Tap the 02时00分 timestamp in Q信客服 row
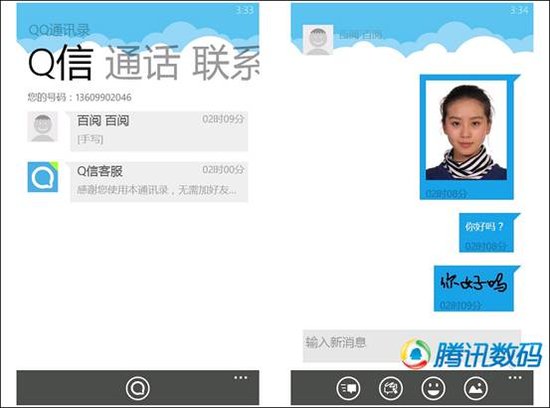 coord(223,170)
